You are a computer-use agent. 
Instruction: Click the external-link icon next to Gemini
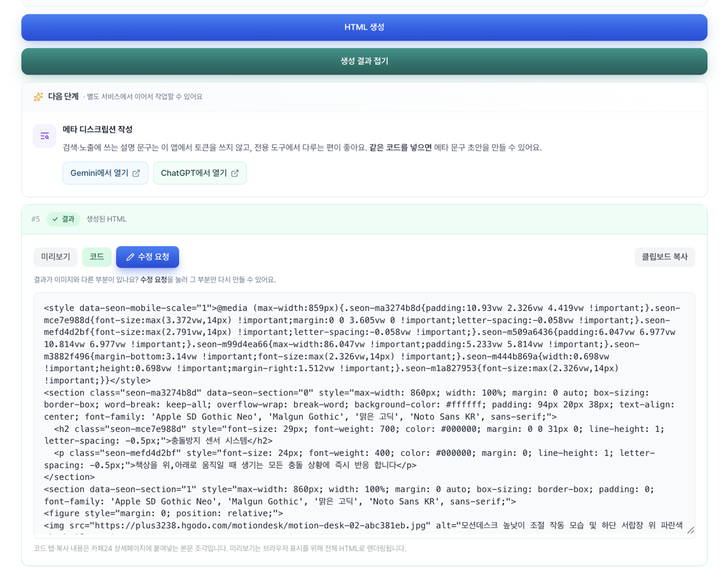tap(136, 173)
